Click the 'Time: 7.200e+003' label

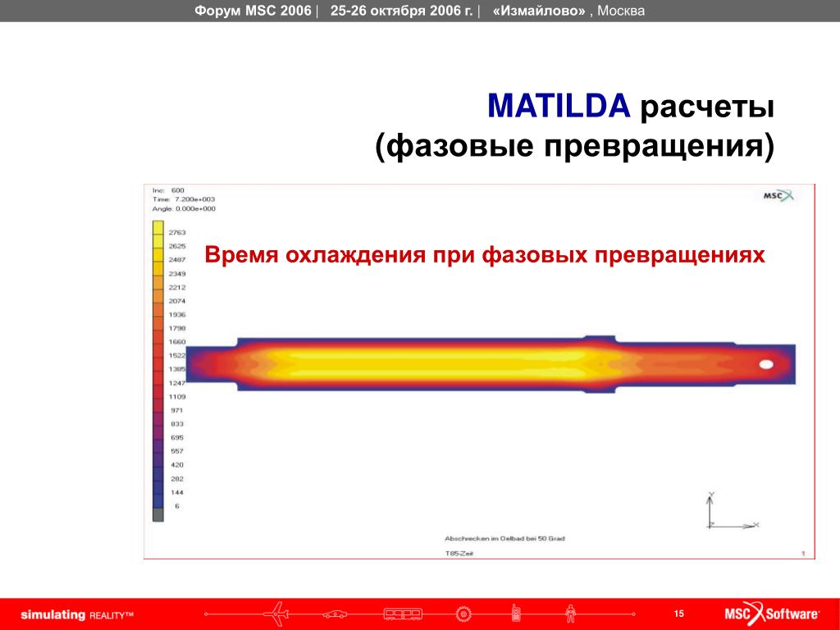tap(184, 199)
